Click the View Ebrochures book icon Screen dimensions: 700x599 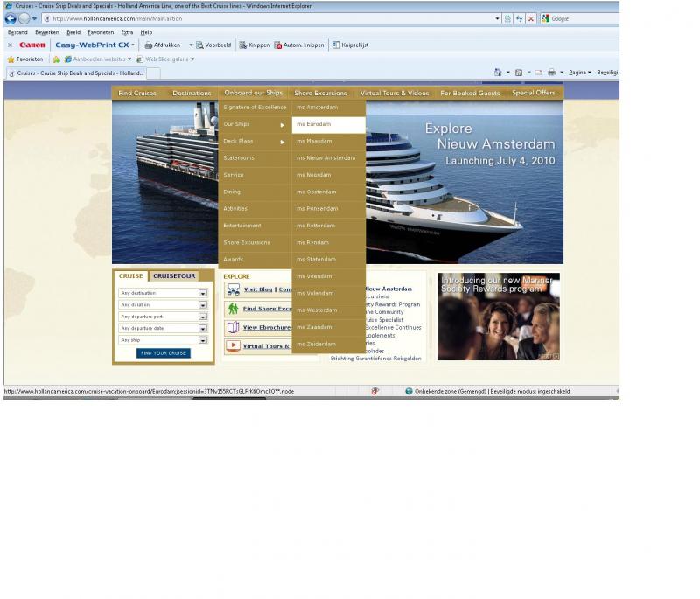(234, 327)
